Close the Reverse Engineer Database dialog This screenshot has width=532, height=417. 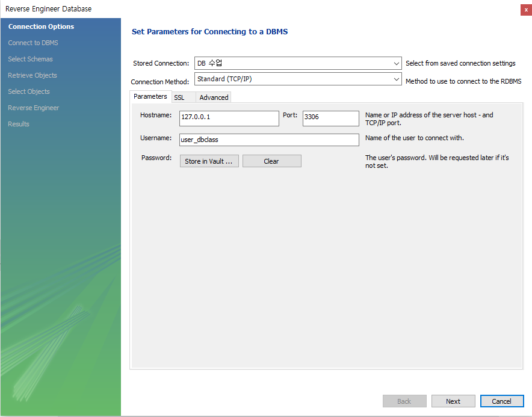526,10
